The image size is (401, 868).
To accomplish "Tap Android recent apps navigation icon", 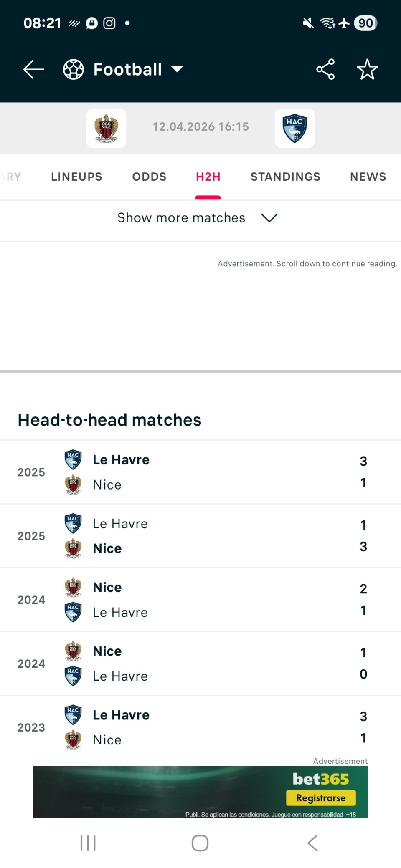I will click(88, 843).
